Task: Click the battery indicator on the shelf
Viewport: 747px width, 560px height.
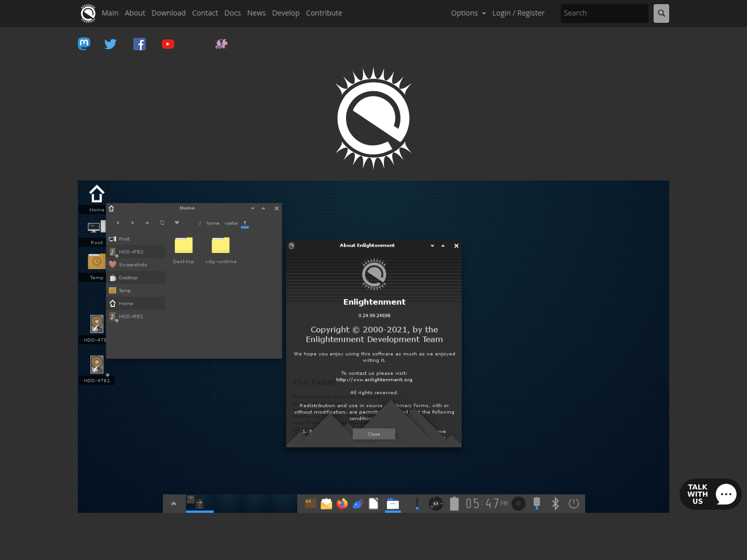Action: [454, 503]
